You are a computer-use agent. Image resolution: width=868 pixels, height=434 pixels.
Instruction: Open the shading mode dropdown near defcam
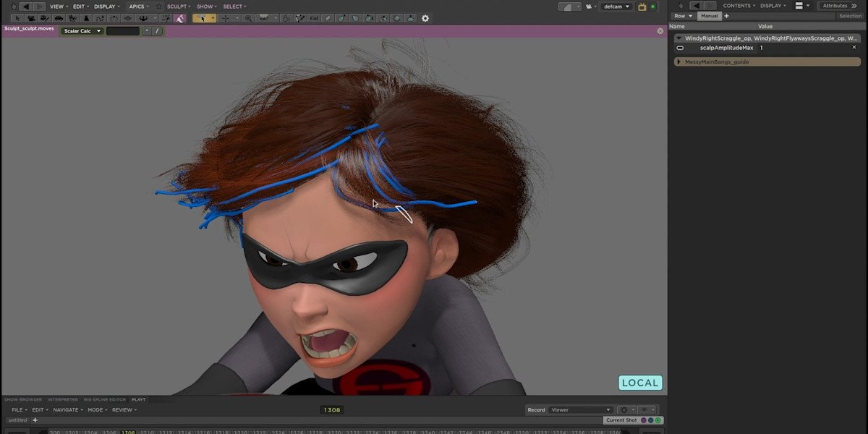coord(570,7)
